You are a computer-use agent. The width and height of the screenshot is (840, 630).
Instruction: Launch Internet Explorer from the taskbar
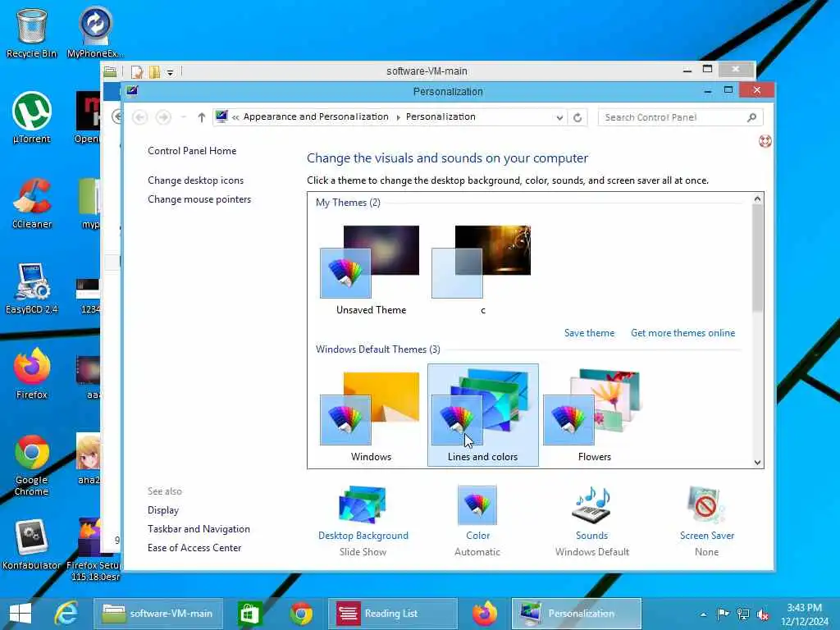pyautogui.click(x=67, y=614)
